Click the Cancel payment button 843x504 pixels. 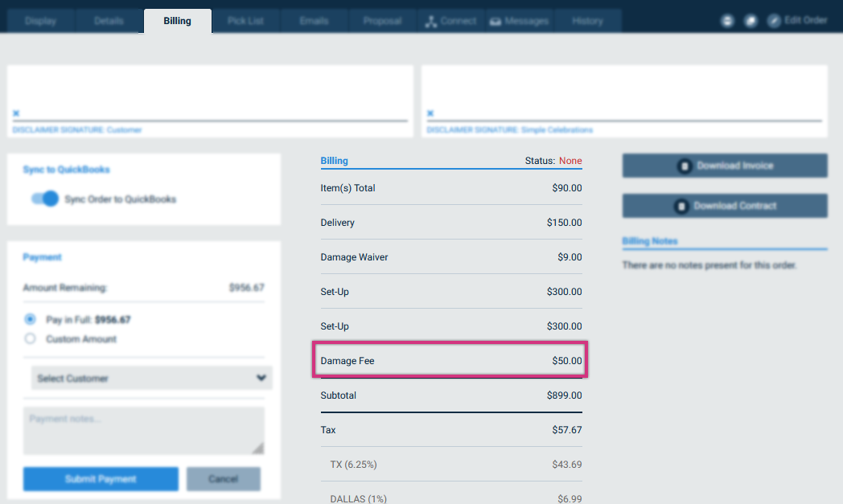224,479
